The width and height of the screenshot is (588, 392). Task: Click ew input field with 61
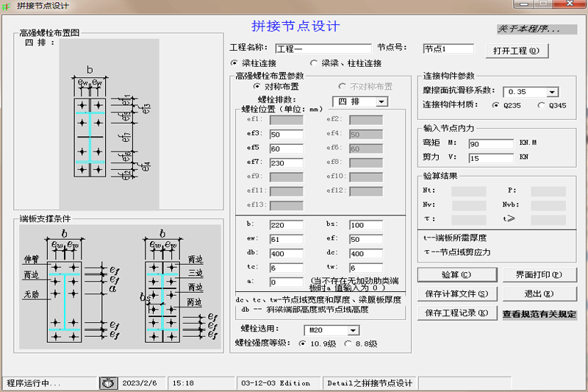[287, 239]
